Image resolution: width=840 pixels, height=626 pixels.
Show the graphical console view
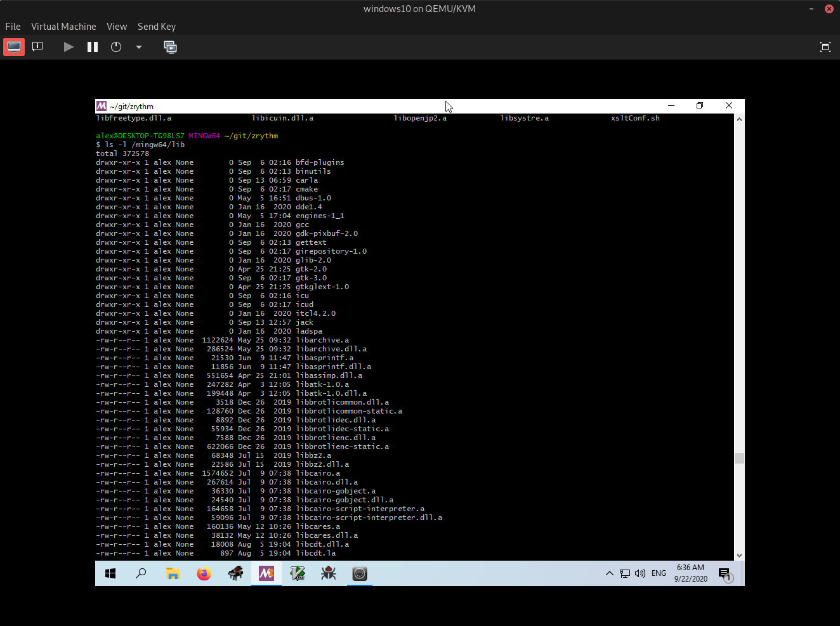(x=14, y=47)
